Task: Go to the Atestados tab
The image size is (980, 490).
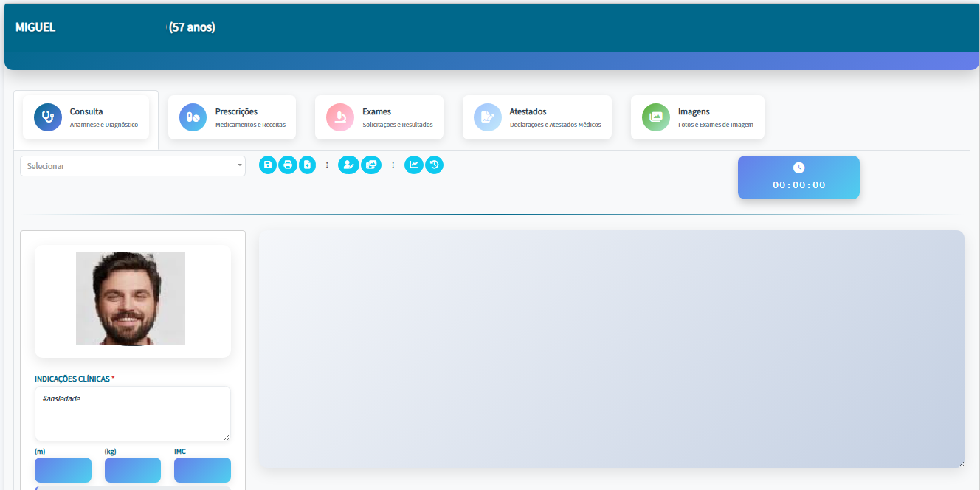Action: (536, 117)
